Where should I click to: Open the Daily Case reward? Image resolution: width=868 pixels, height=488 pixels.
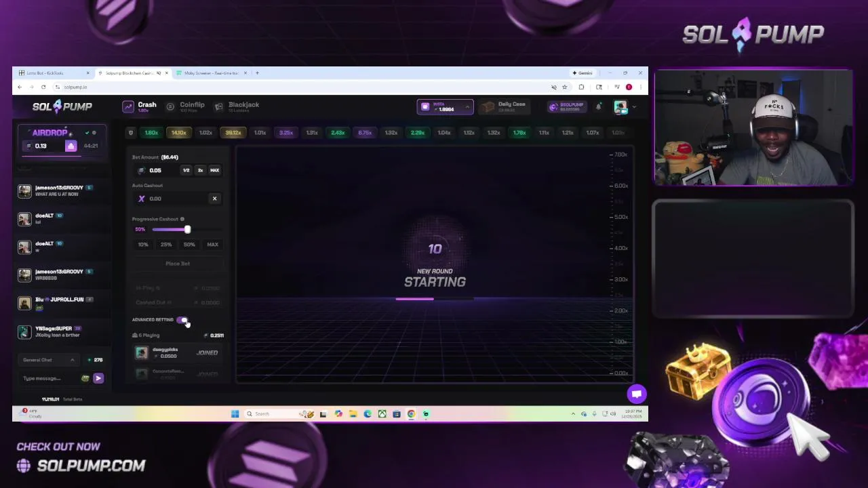pos(504,107)
